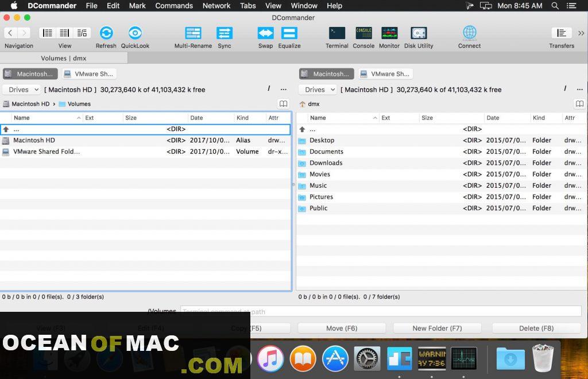This screenshot has height=379, width=588.
Task: Open System Preferences from the Dock
Action: pyautogui.click(x=367, y=359)
